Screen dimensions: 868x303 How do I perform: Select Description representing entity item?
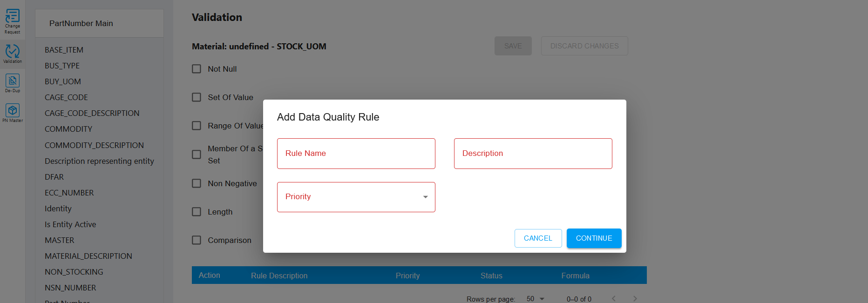click(x=99, y=161)
